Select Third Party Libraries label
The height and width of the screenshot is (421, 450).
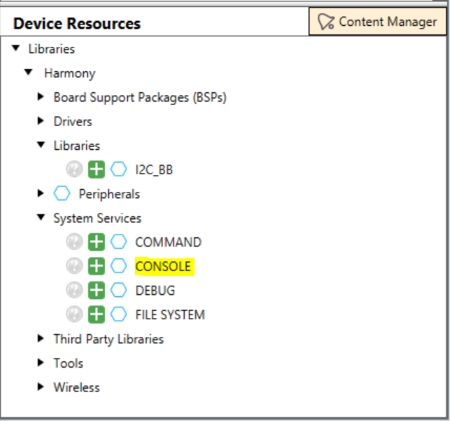click(x=109, y=339)
